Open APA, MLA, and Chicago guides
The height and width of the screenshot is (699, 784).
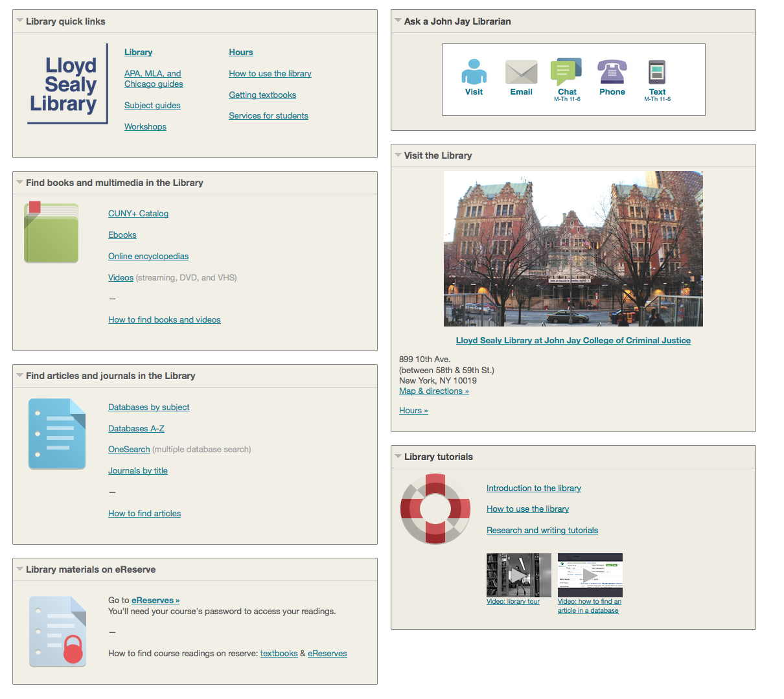pos(154,78)
